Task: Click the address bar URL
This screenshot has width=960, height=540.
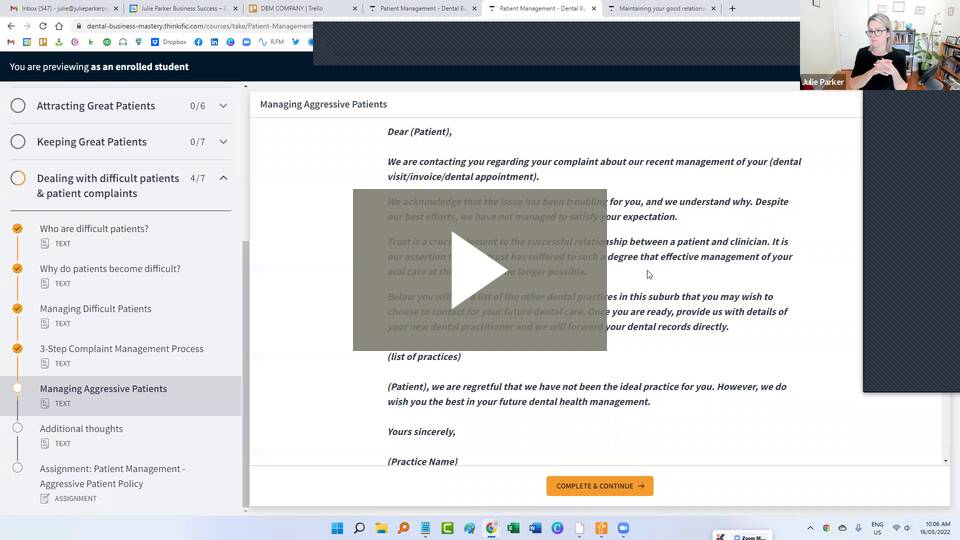Action: click(x=199, y=26)
